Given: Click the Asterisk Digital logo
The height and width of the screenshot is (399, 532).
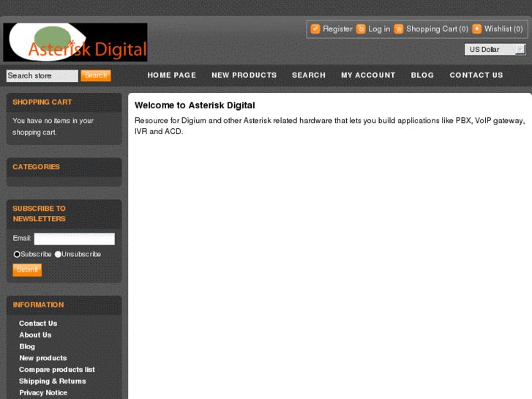Looking at the screenshot, I should click(x=75, y=42).
